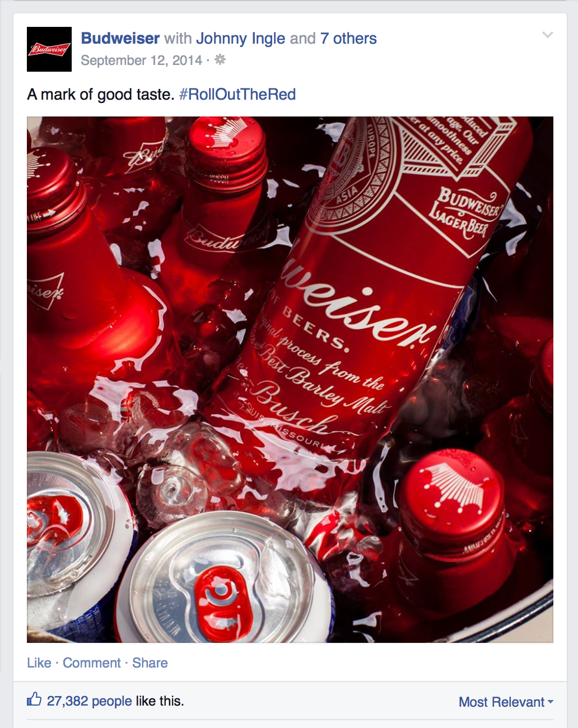
Task: Click the post privacy gear icon
Action: point(220,59)
